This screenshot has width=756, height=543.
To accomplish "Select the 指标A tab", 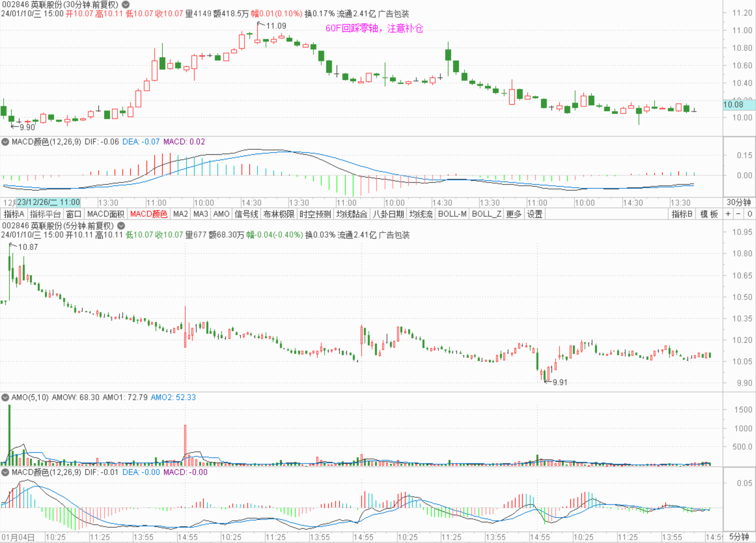I will click(14, 214).
